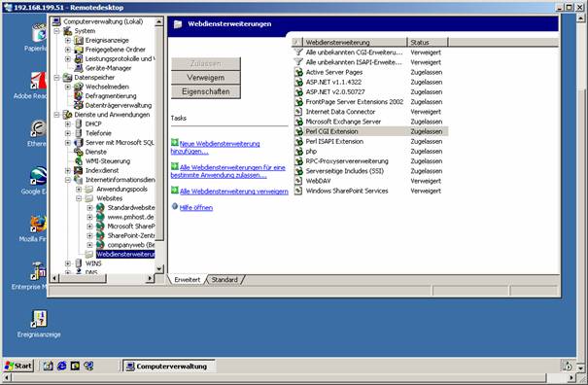
Task: Click the WMI-Steuerung tree icon
Action: 79,161
